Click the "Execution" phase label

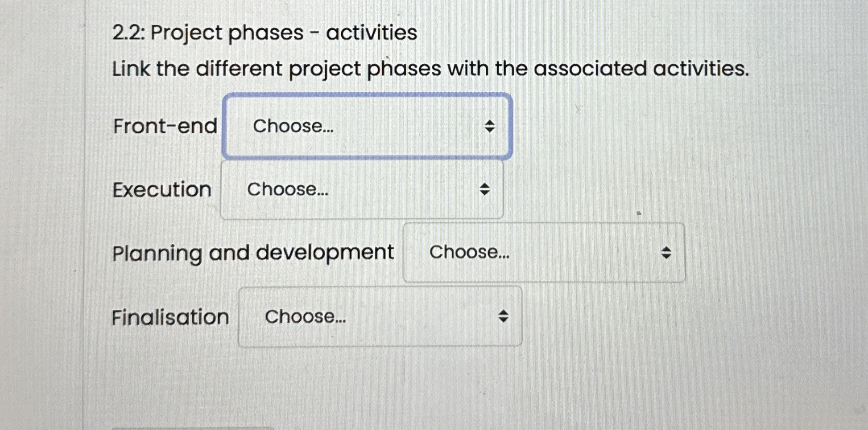[161, 190]
